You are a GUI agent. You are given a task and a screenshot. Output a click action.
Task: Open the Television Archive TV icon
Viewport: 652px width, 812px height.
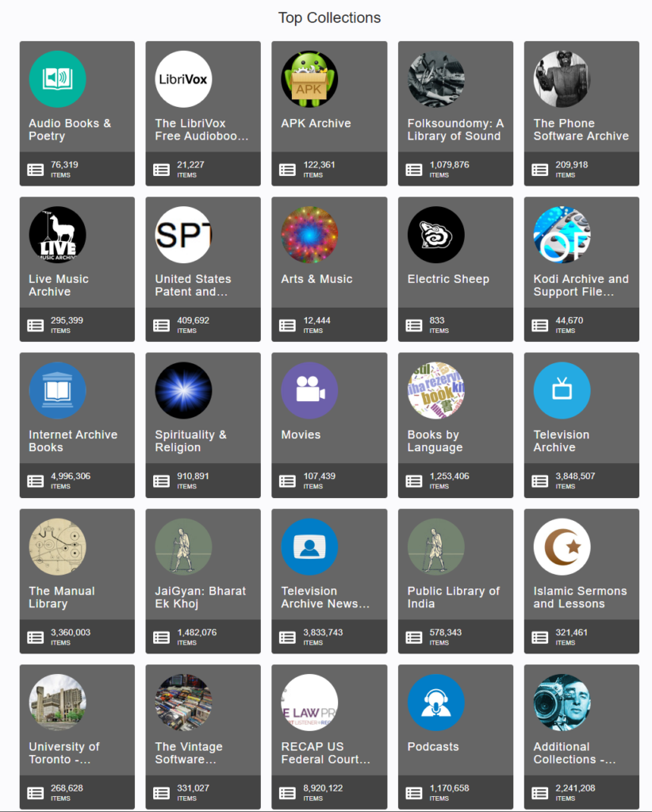click(x=562, y=390)
